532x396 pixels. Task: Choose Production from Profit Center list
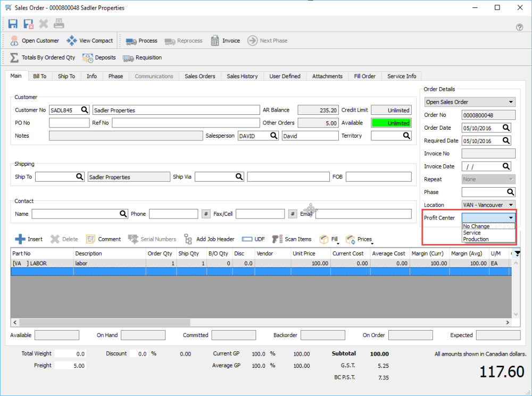(476, 239)
